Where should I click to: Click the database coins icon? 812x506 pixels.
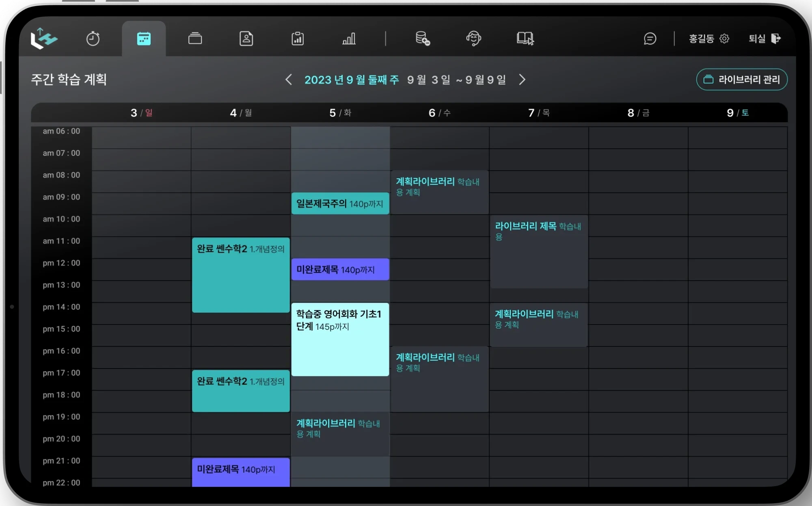click(423, 39)
